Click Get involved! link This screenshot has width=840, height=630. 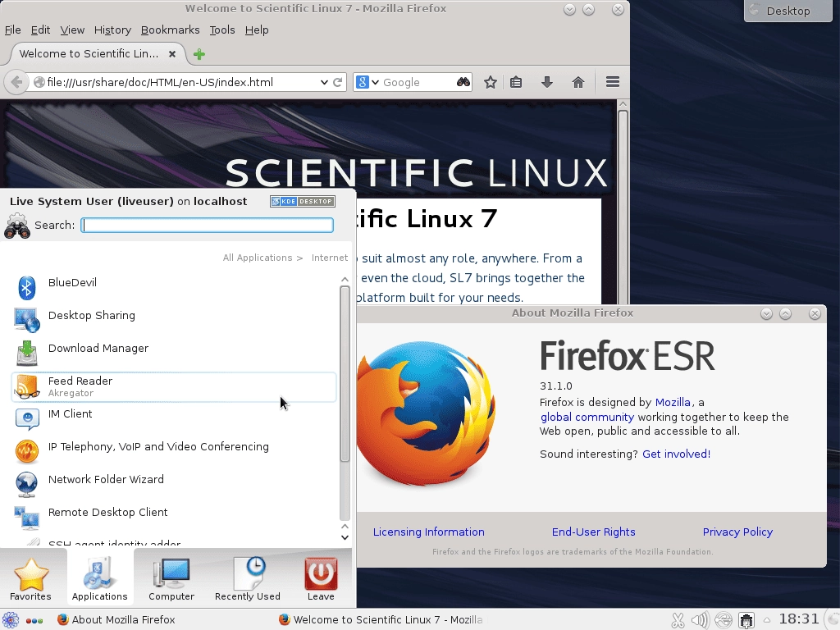pos(676,454)
